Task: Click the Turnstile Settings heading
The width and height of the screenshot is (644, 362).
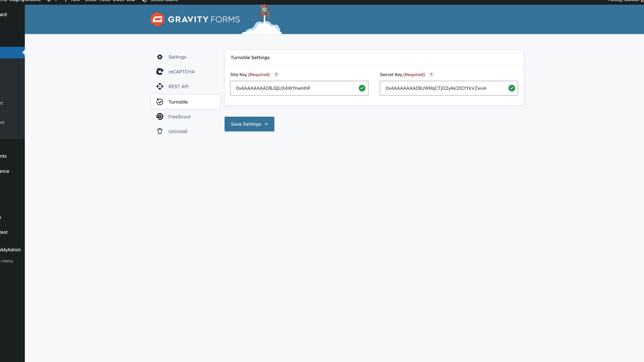Action: (250, 58)
